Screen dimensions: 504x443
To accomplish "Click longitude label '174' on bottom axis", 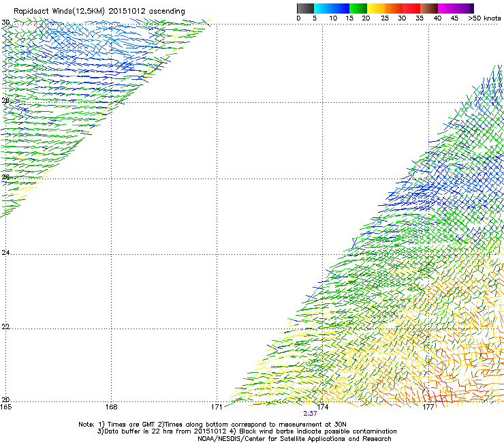I will coord(323,407).
